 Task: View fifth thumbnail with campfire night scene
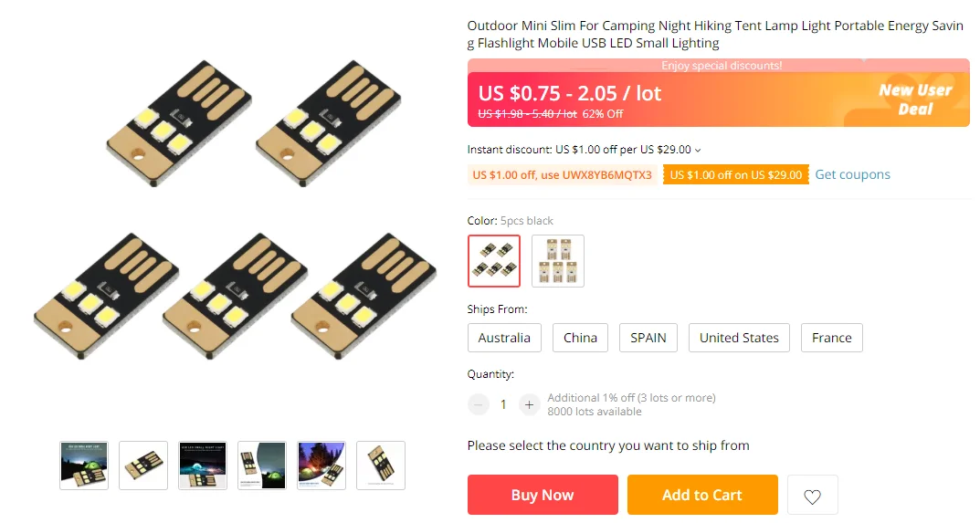(321, 465)
